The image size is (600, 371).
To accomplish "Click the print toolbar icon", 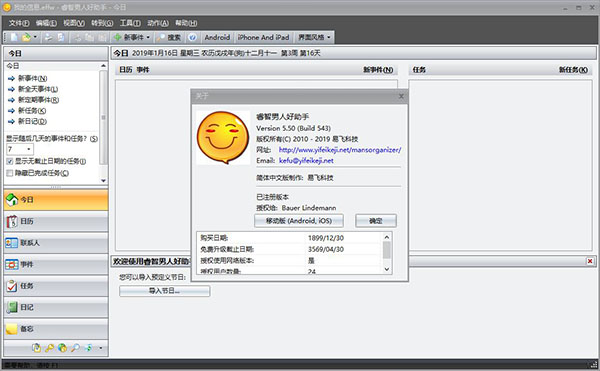I will [49, 37].
